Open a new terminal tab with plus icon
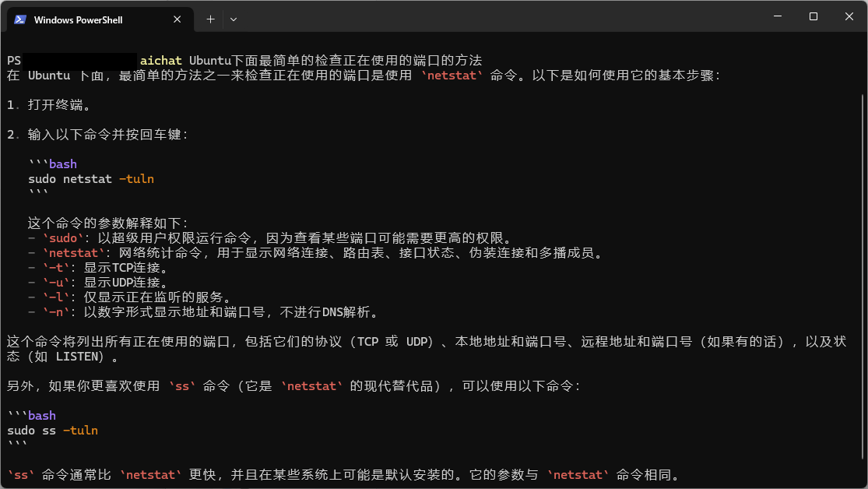The height and width of the screenshot is (489, 868). point(210,19)
